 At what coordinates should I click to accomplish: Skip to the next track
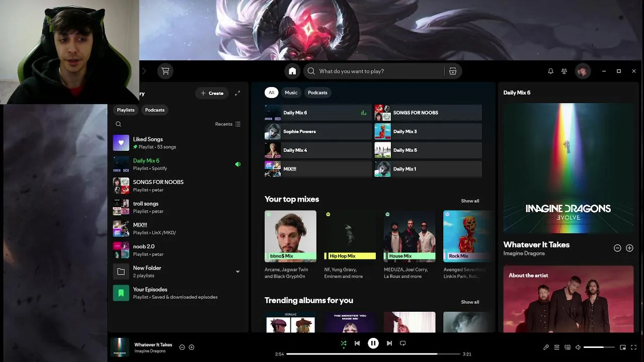tap(389, 343)
